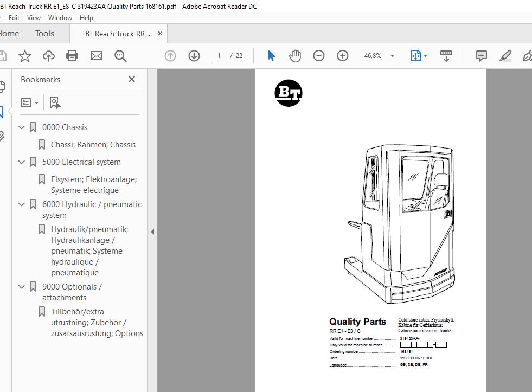Close the Bookmarks panel
The height and width of the screenshot is (392, 532).
(132, 79)
